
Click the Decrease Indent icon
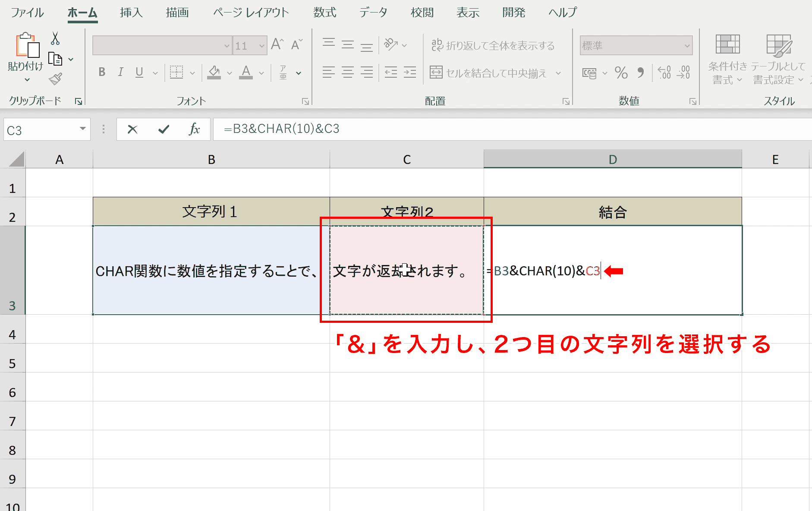(391, 72)
